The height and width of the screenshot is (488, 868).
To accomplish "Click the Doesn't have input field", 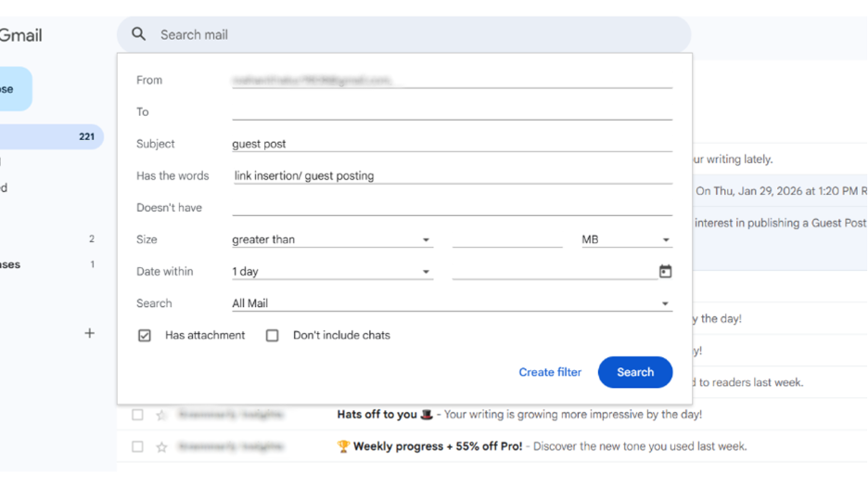I will pos(452,208).
